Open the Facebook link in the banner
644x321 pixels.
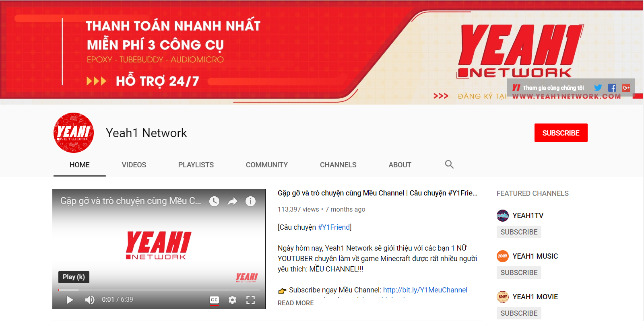click(612, 88)
